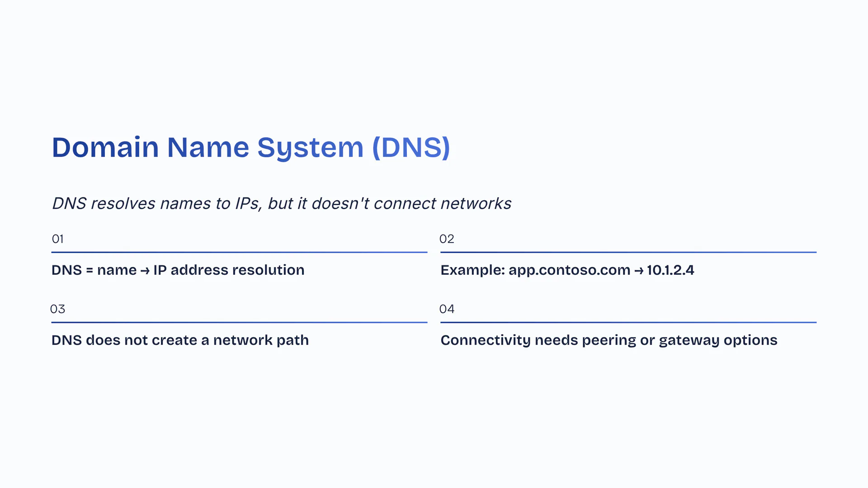Click the blue divider line under 01
Image resolution: width=868 pixels, height=488 pixels.
239,252
